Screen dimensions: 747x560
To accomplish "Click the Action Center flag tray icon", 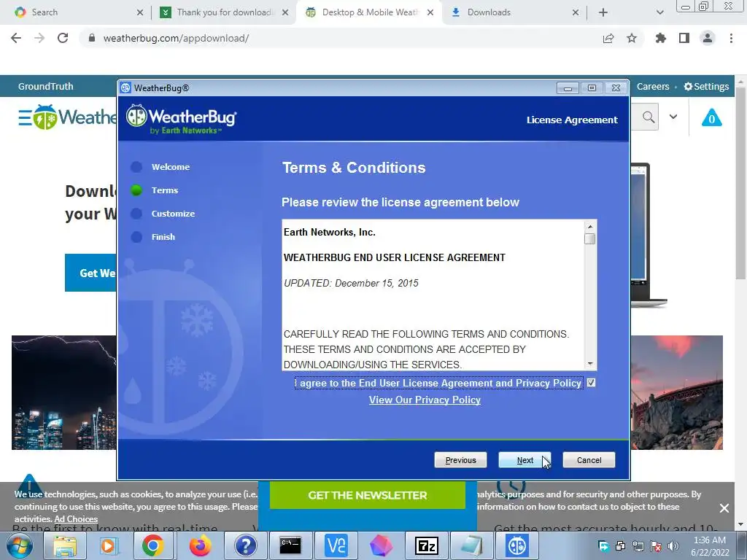I will [656, 546].
